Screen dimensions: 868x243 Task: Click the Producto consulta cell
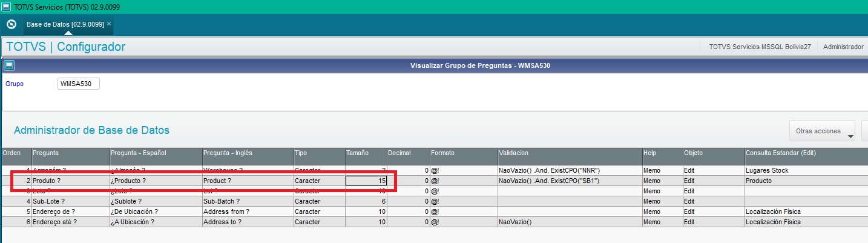(x=806, y=181)
